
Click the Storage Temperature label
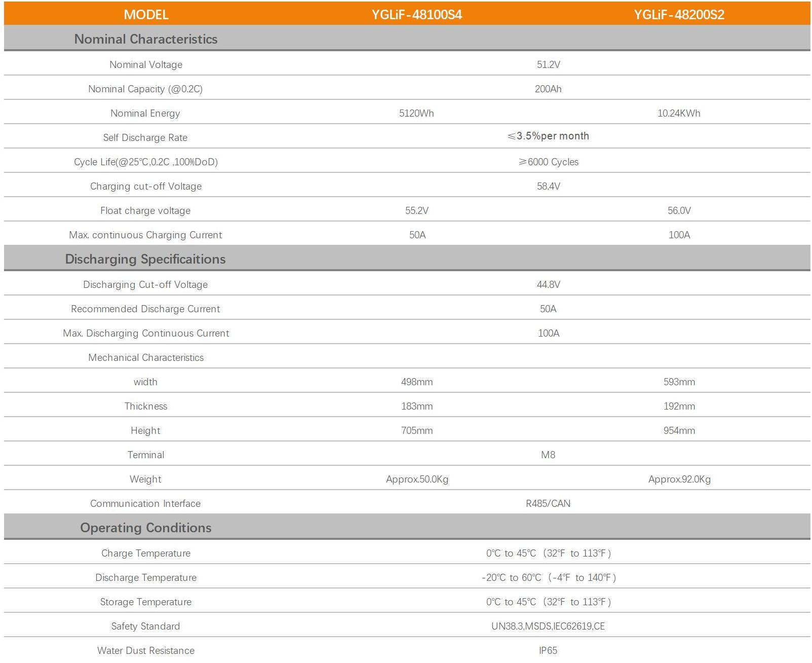click(x=146, y=602)
